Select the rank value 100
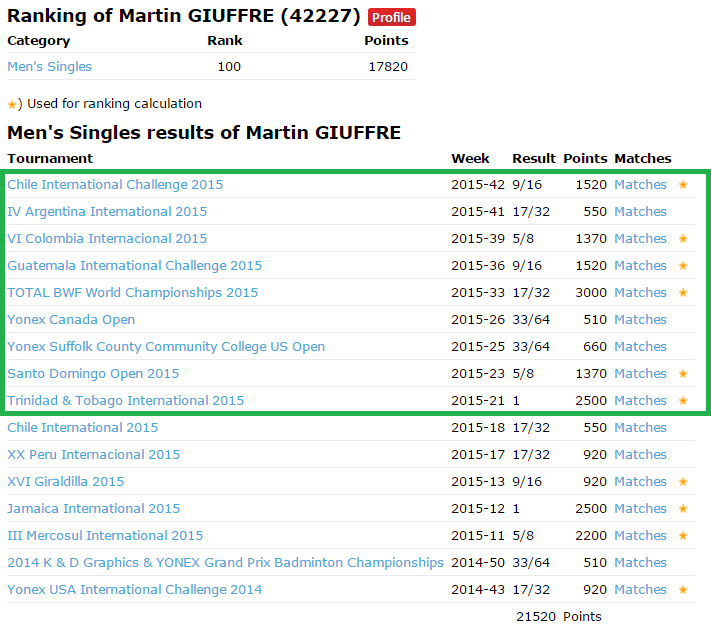The width and height of the screenshot is (711, 635). click(229, 67)
